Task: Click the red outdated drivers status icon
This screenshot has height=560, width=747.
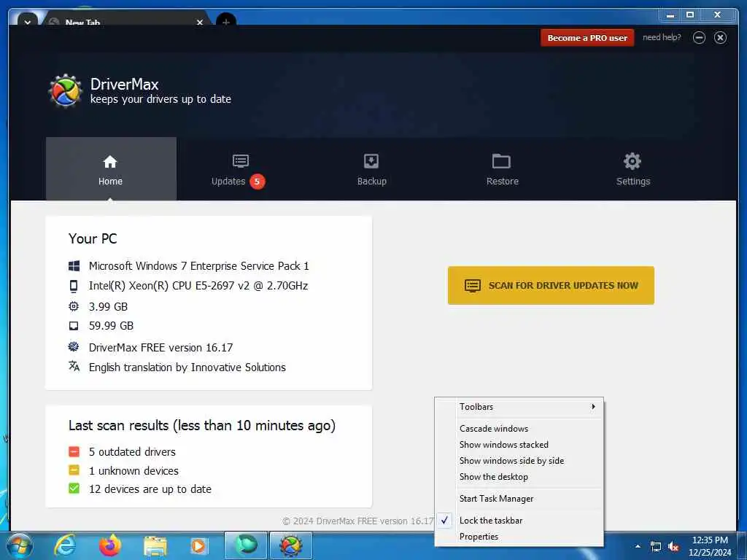Action: coord(74,451)
